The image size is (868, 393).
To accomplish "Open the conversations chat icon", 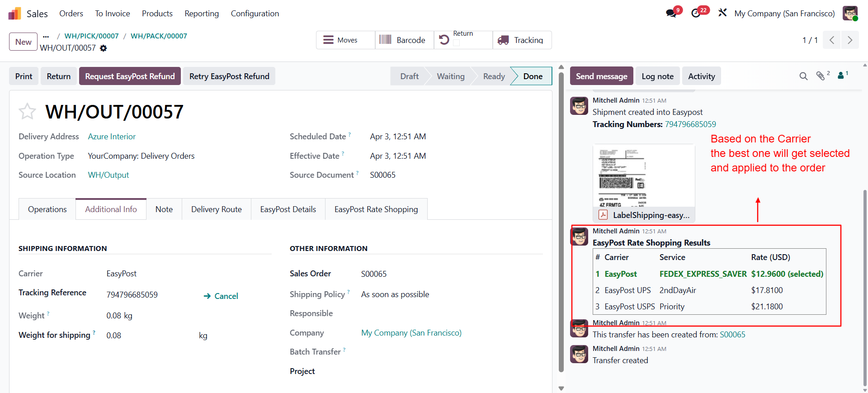I will coord(671,13).
